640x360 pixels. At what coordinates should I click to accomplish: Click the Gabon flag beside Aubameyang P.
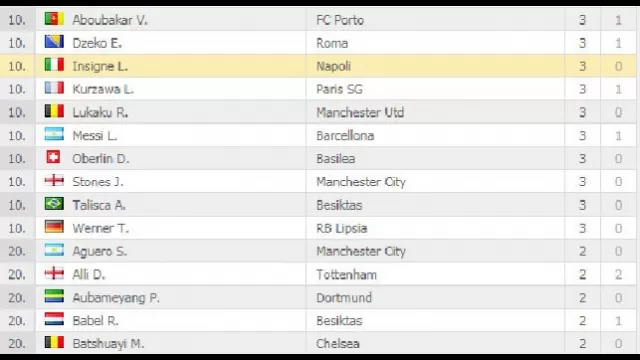pyautogui.click(x=54, y=296)
